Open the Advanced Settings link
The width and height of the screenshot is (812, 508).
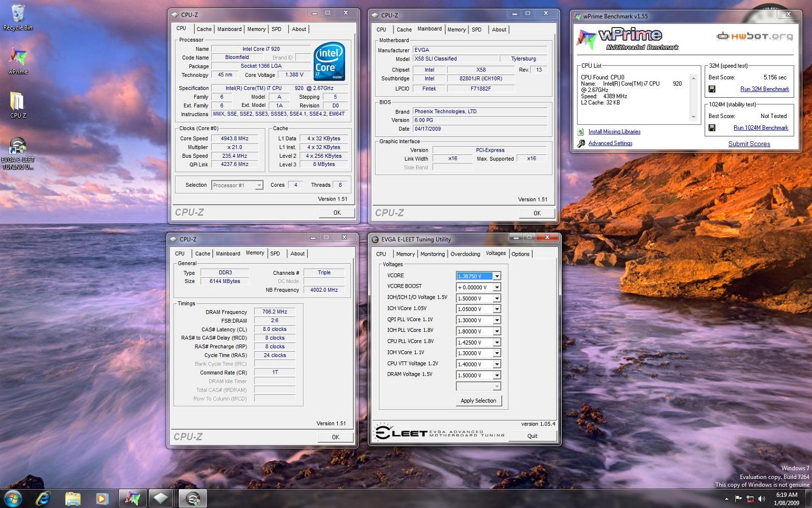[x=611, y=144]
